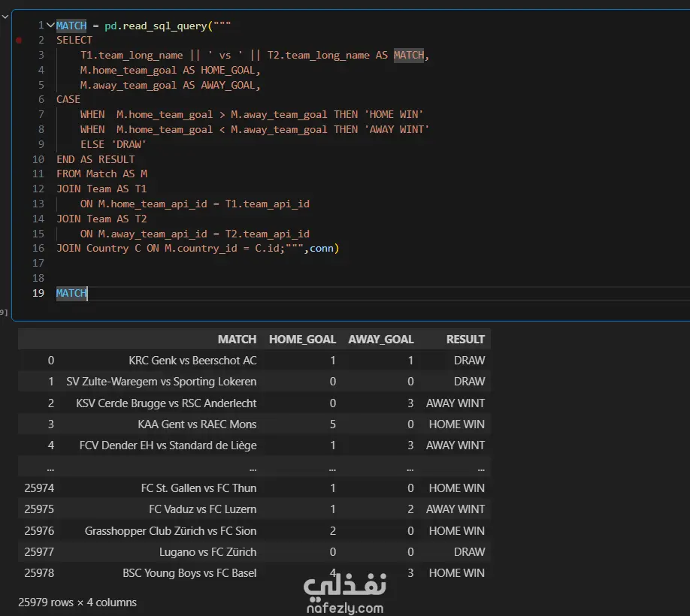The height and width of the screenshot is (616, 690).
Task: Click the 'FC St. Gallen vs FC Thun' cell
Action: [x=198, y=488]
